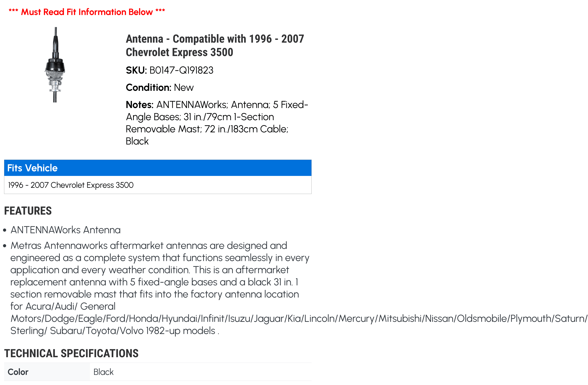Click the word Black ending the notes
Screen dimensions: 588x385
137,141
